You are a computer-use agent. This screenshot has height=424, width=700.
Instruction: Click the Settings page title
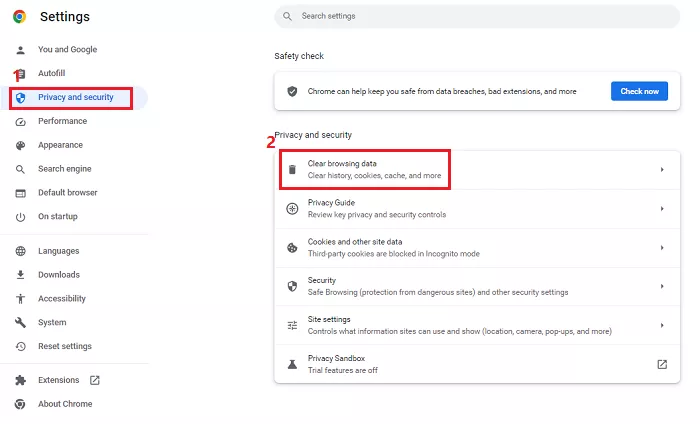(65, 17)
